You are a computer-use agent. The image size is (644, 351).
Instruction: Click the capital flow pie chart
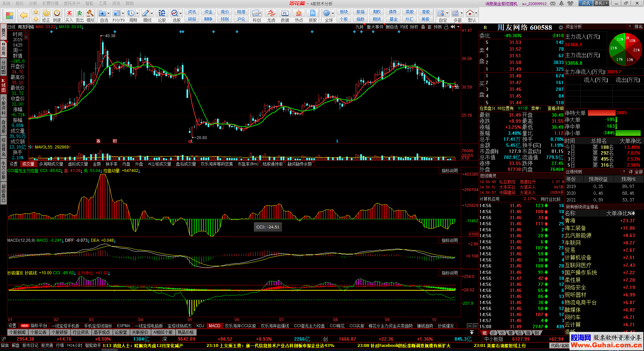[x=626, y=49]
